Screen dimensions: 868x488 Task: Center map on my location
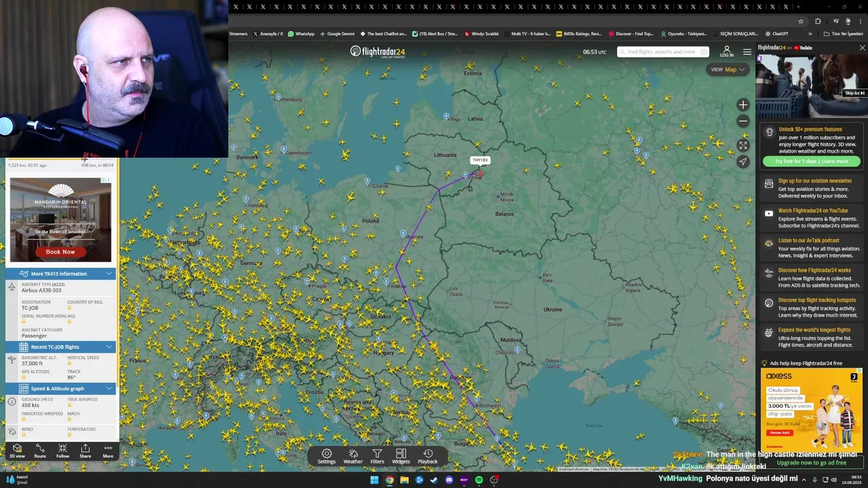coord(743,161)
